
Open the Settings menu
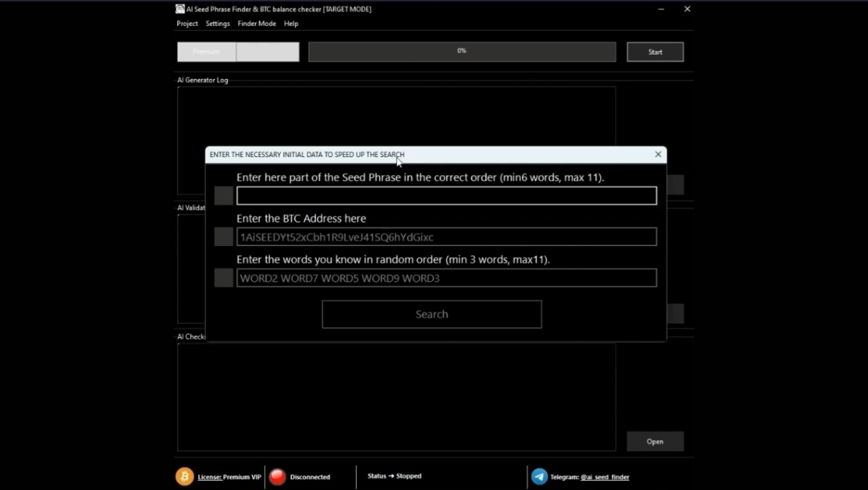[x=218, y=24]
